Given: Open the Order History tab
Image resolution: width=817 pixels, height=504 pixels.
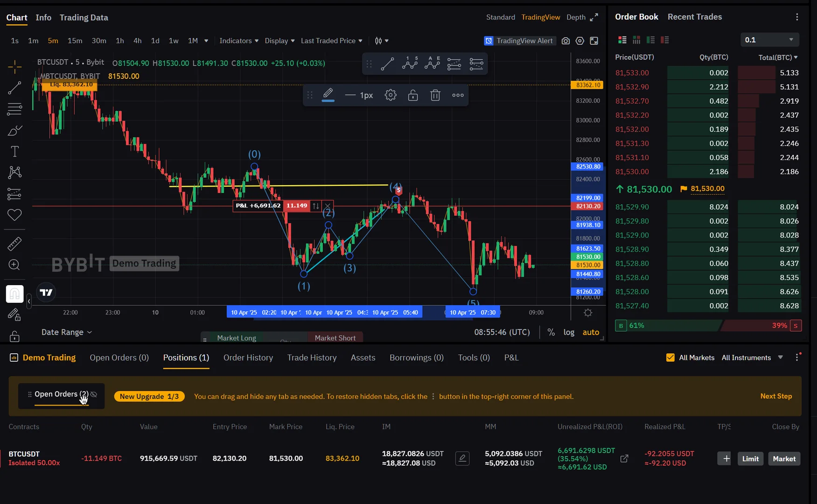Looking at the screenshot, I should [248, 357].
